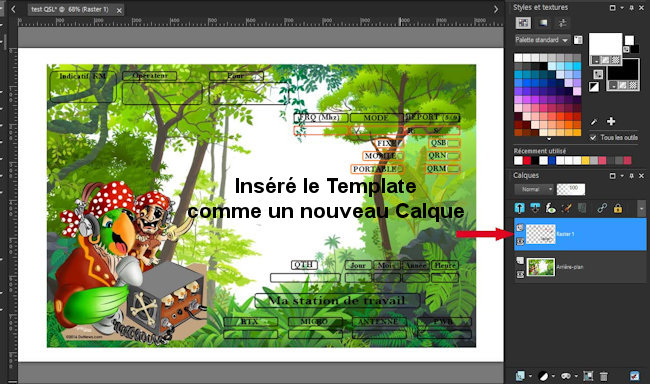Open the Normal blend mode dropdown
Image resolution: width=650 pixels, height=384 pixels.
[x=534, y=189]
